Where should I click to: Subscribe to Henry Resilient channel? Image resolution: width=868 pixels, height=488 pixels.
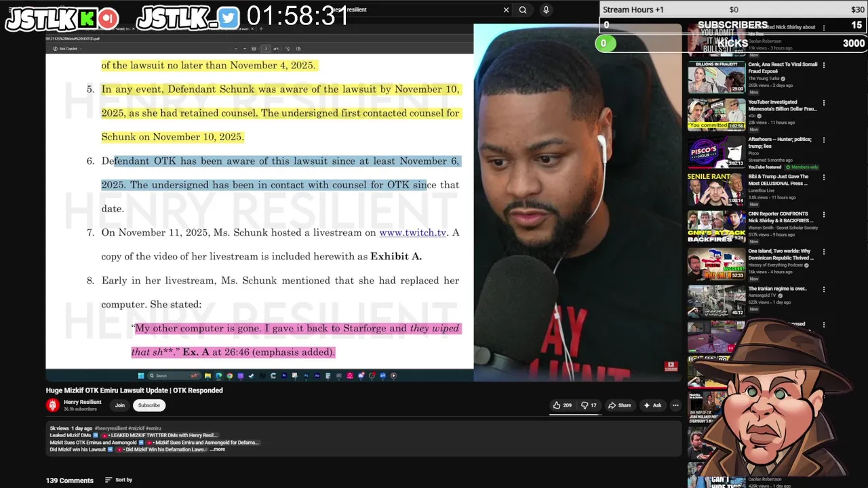tap(149, 405)
